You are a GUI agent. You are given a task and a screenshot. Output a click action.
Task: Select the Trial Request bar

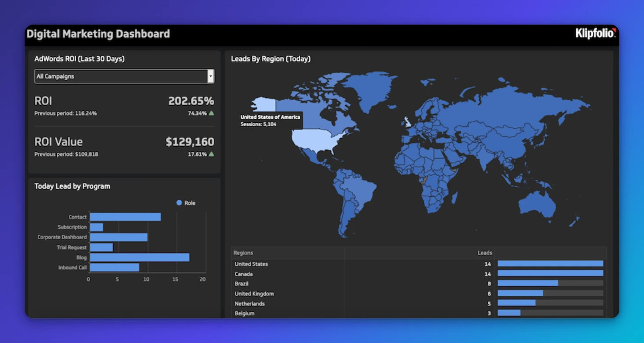click(x=101, y=247)
